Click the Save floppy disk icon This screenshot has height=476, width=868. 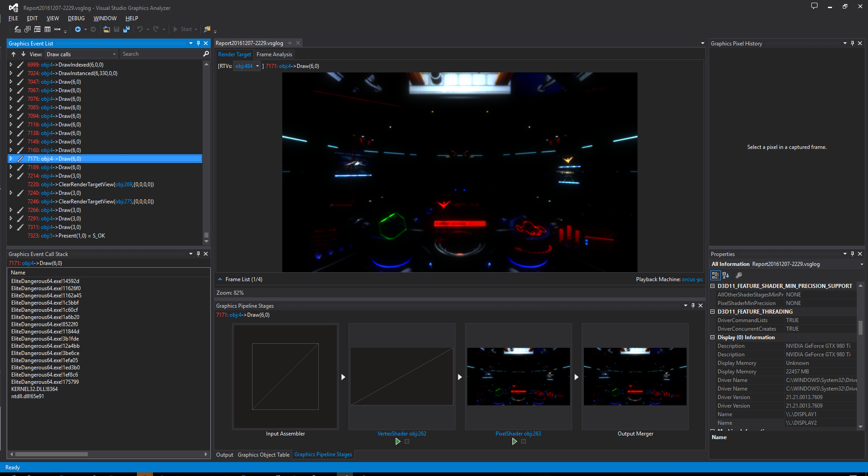pos(117,29)
